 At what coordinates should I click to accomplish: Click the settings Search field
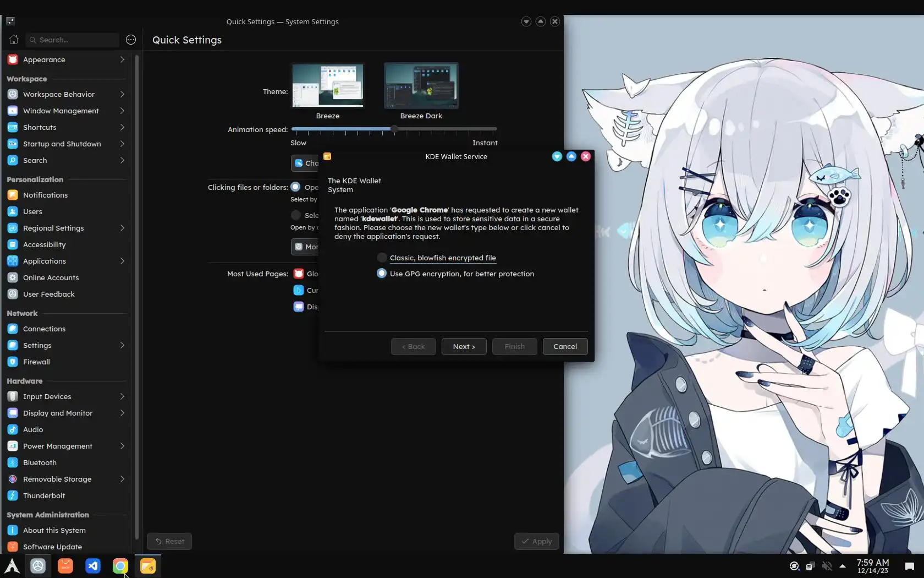pyautogui.click(x=72, y=40)
